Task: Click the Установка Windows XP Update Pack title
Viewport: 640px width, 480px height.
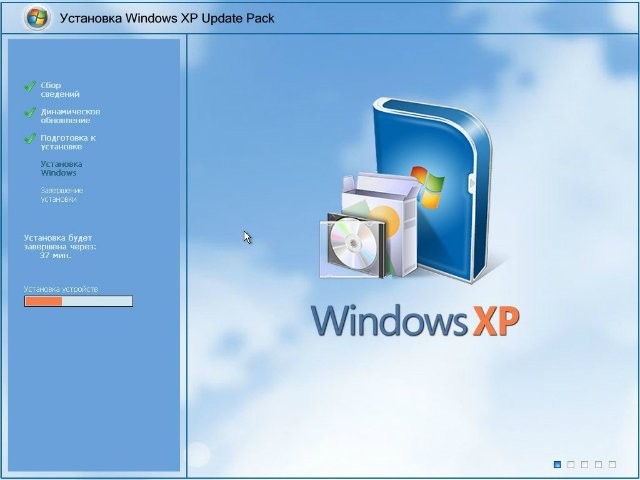Action: [167, 18]
